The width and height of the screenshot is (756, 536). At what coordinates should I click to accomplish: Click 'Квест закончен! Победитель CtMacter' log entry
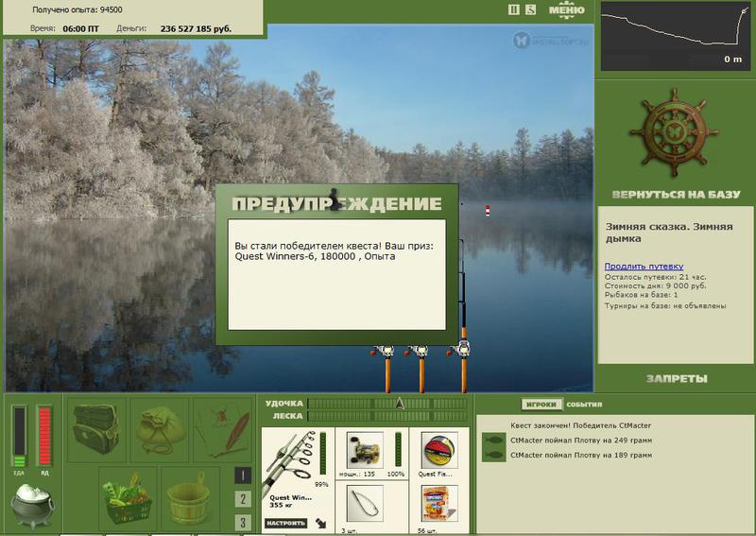580,425
